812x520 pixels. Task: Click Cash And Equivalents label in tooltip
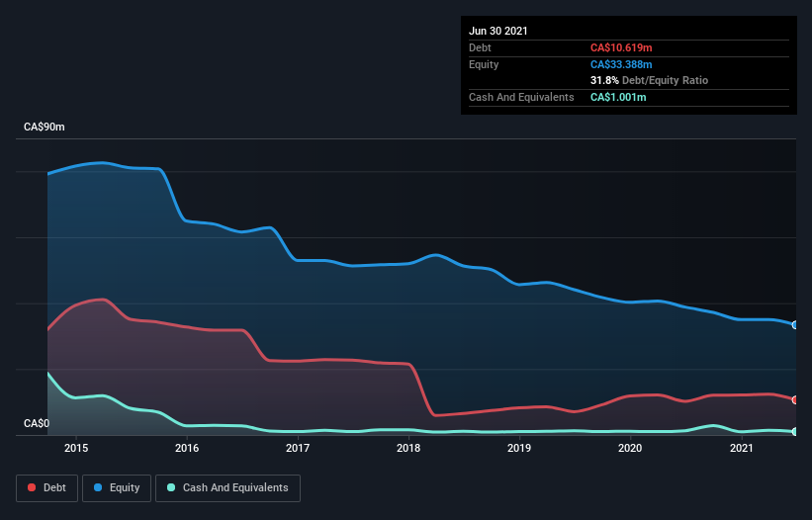point(521,97)
